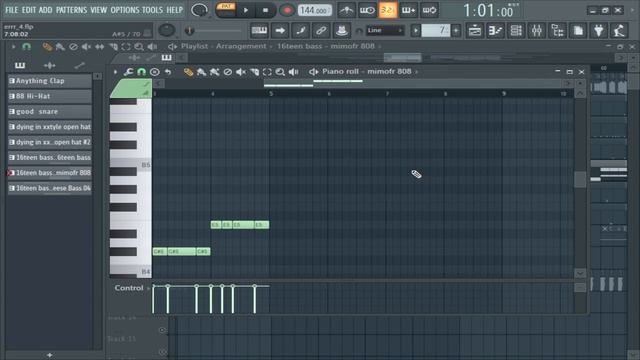The image size is (640, 360).
Task: Open the Mixer icon
Action: click(537, 30)
